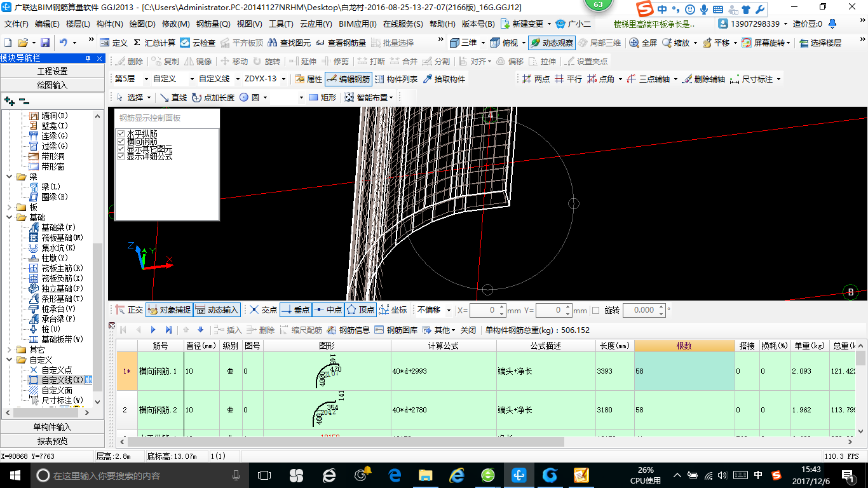The height and width of the screenshot is (488, 868).
Task: Select the 矩形 rectangle drawing tool
Action: [x=323, y=97]
